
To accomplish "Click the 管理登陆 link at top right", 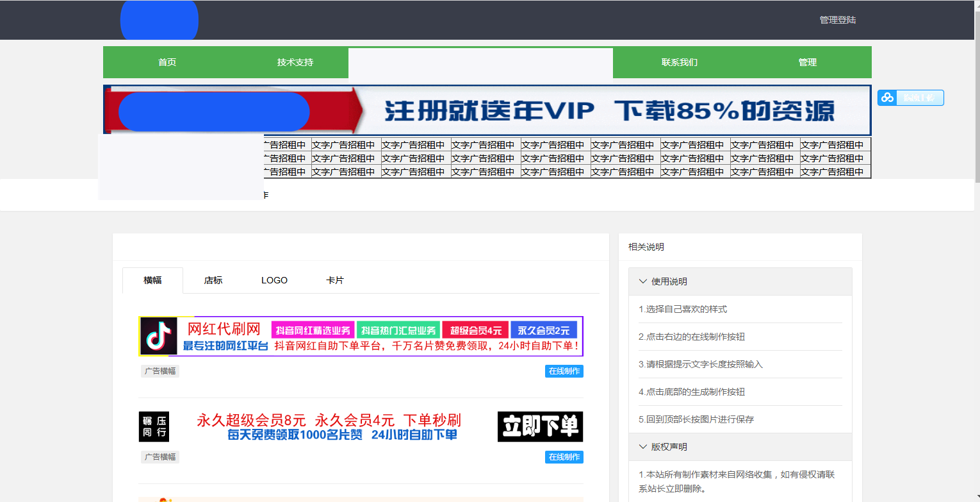I will [x=837, y=20].
